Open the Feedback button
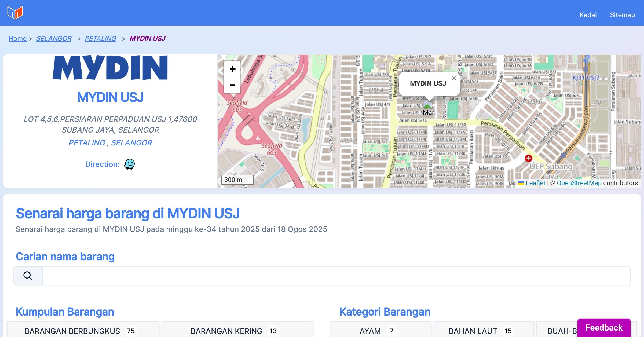 604,328
